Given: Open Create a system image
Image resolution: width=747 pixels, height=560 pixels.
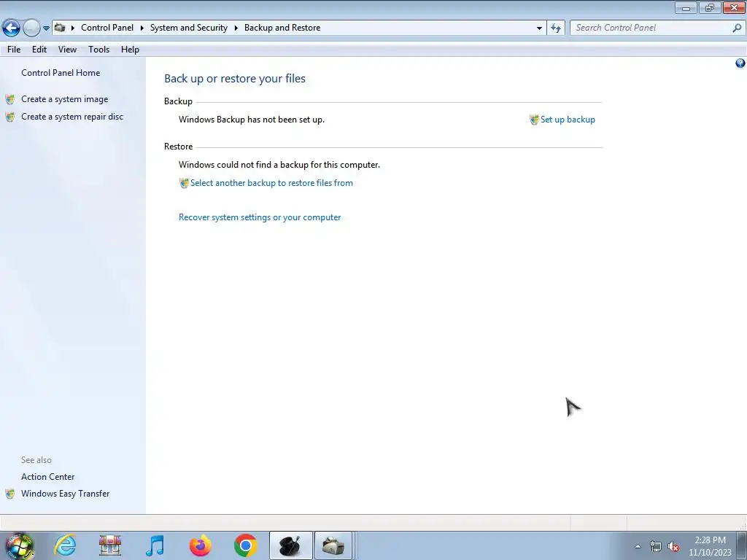Looking at the screenshot, I should point(65,99).
